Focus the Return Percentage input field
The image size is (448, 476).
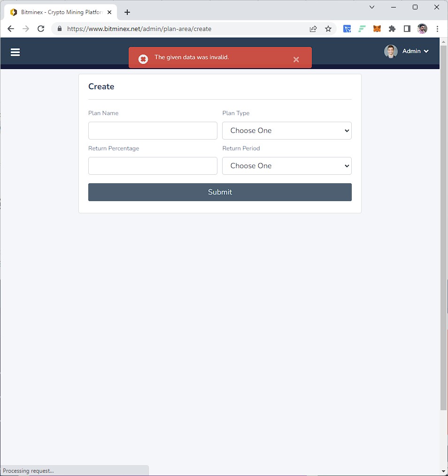153,166
